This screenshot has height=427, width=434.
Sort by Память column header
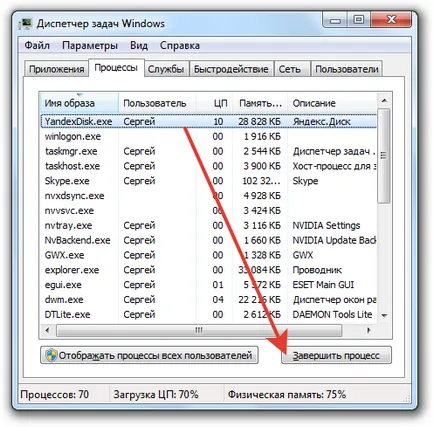pyautogui.click(x=260, y=103)
